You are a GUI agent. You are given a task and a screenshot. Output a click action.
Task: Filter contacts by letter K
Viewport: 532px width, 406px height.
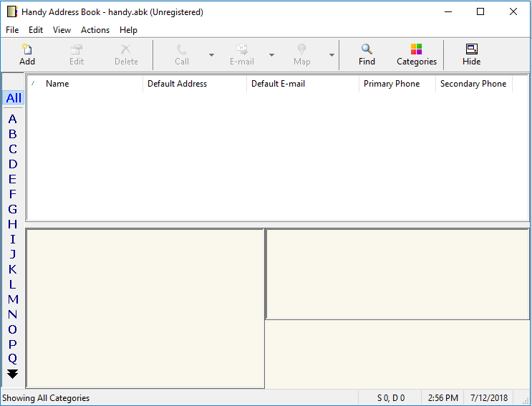point(13,269)
